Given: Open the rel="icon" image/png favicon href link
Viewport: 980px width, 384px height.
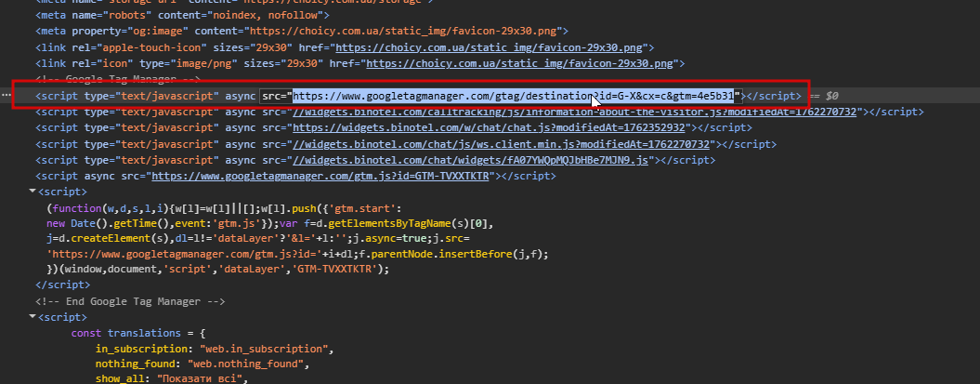Looking at the screenshot, I should tap(519, 63).
